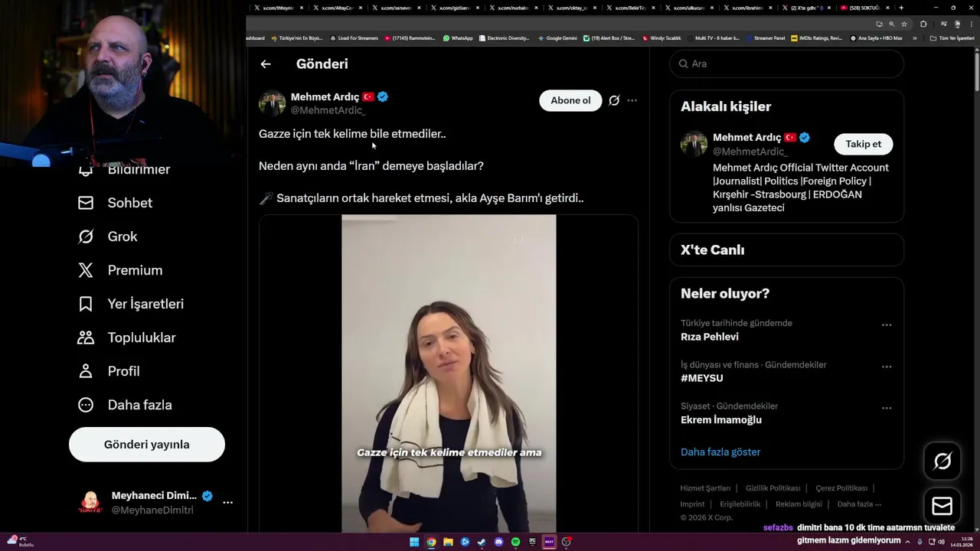The height and width of the screenshot is (551, 980).
Task: Open File Explorer from the taskbar
Action: pos(448,542)
